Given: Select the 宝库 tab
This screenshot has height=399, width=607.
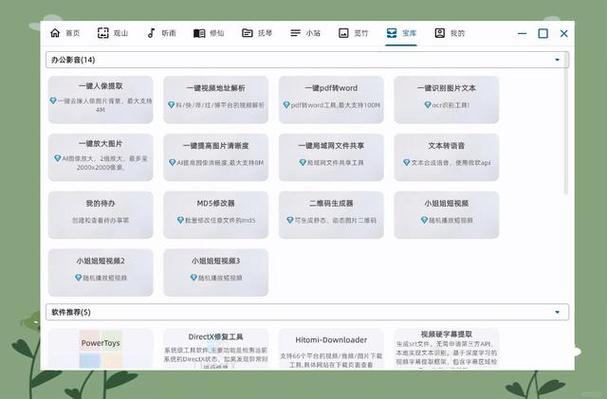Looking at the screenshot, I should pyautogui.click(x=401, y=33).
